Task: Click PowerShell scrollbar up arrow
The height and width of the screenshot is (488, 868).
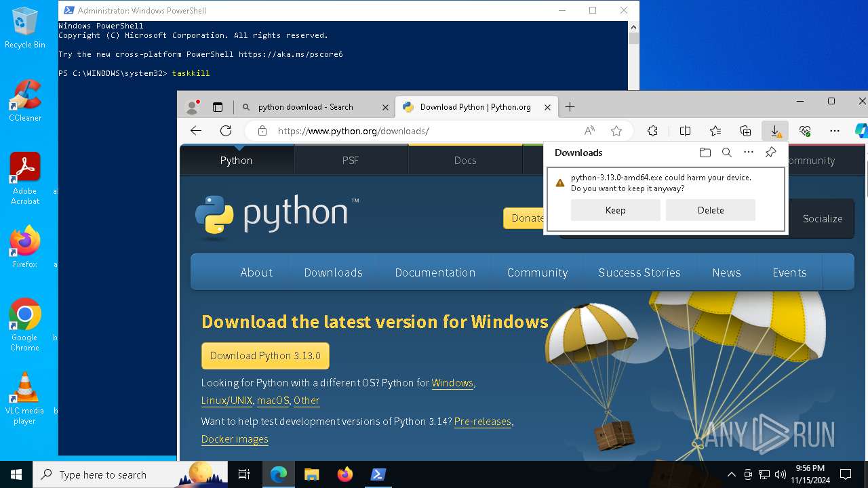Action: (633, 27)
